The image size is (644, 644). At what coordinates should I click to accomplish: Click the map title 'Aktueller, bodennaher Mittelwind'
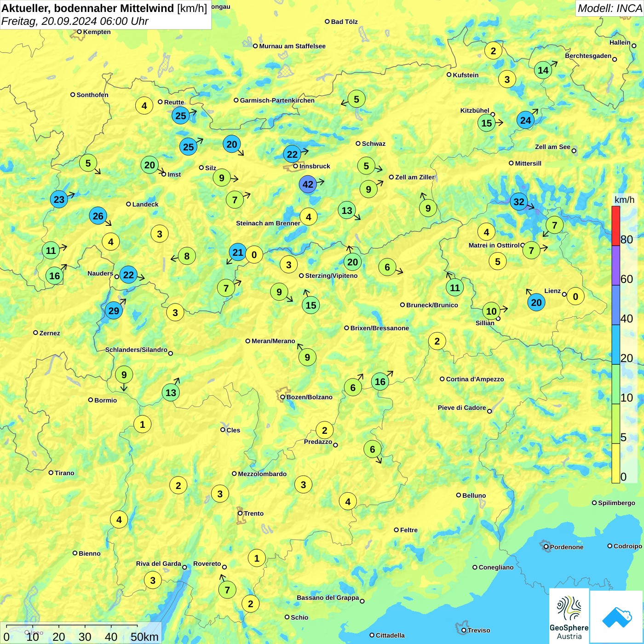pos(88,8)
